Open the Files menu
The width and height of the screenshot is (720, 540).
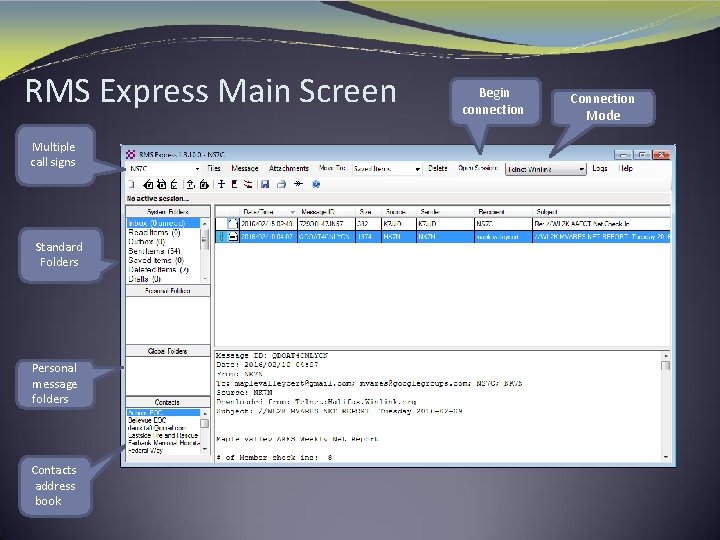pyautogui.click(x=214, y=169)
